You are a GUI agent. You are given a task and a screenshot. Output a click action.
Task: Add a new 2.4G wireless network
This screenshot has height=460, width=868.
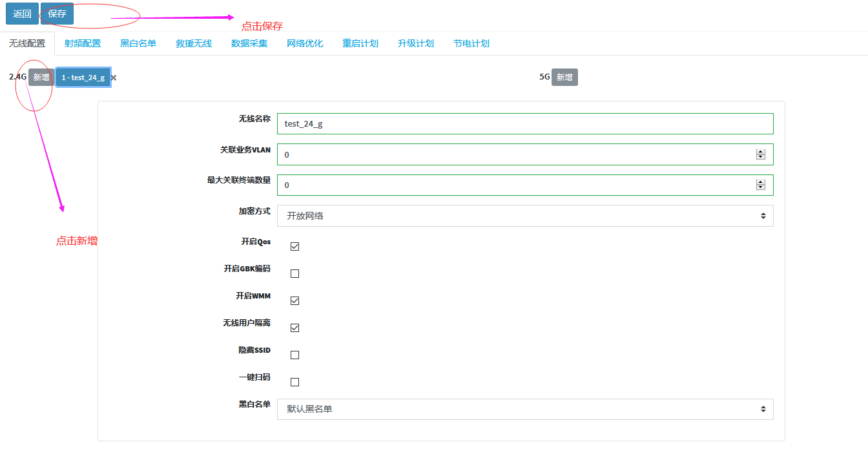click(41, 77)
